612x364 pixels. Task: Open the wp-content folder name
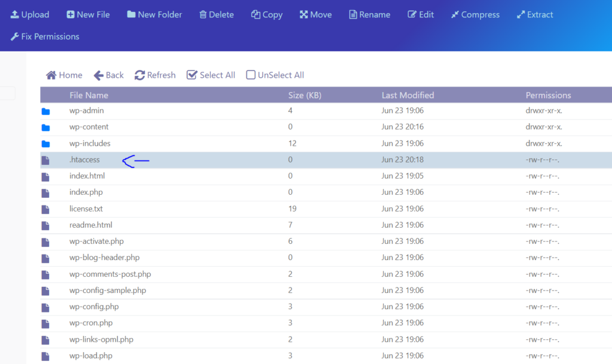tap(89, 127)
